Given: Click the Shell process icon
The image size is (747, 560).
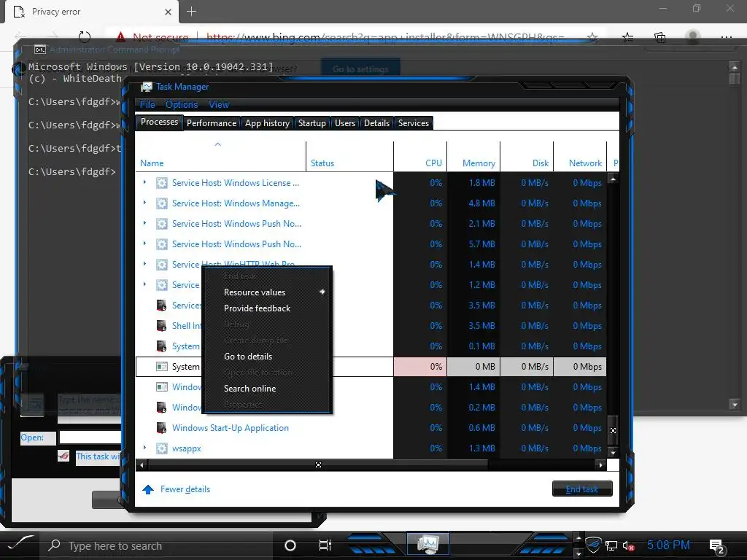Looking at the screenshot, I should (162, 326).
